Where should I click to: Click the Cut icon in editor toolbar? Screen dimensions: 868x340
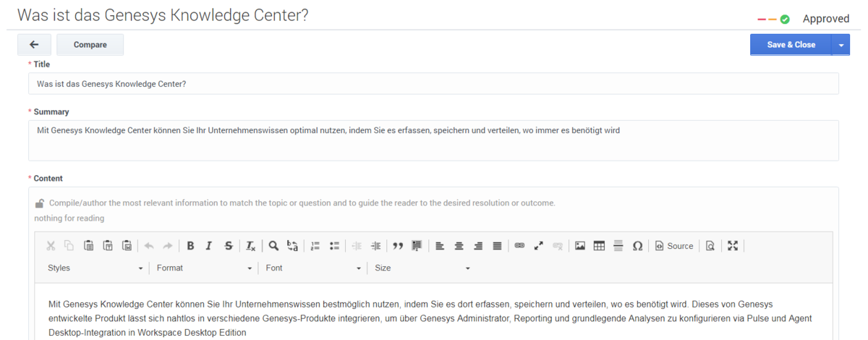pos(51,246)
